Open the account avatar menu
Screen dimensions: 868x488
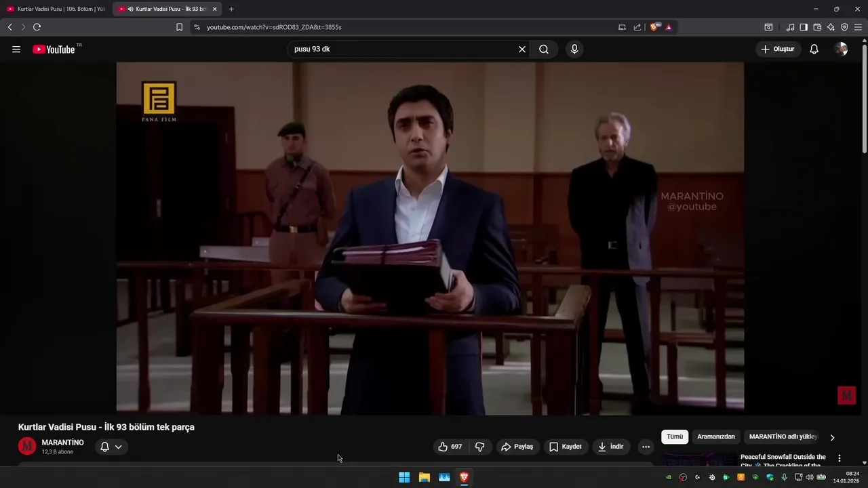(842, 49)
